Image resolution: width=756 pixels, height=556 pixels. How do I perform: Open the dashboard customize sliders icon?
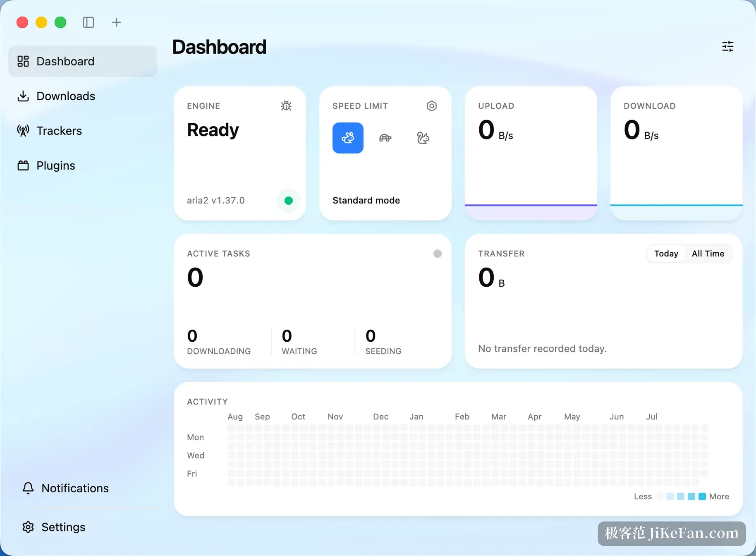point(728,46)
